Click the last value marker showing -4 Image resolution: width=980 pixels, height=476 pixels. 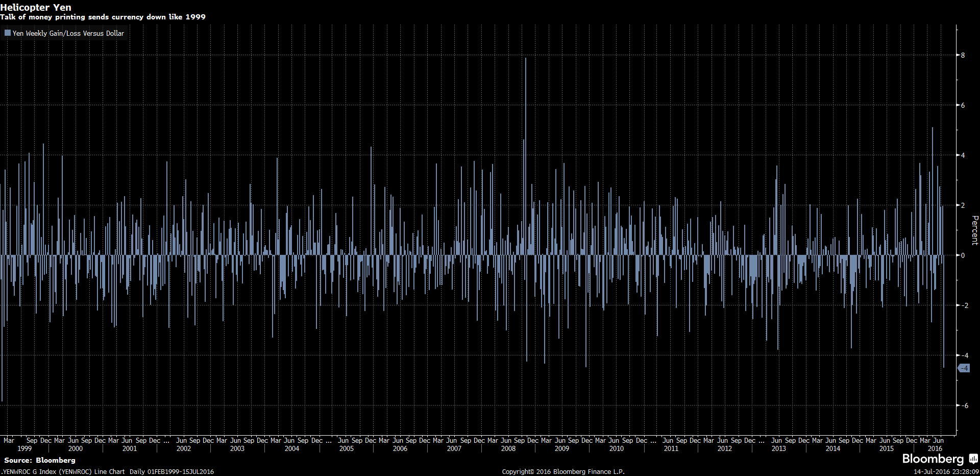[964, 368]
